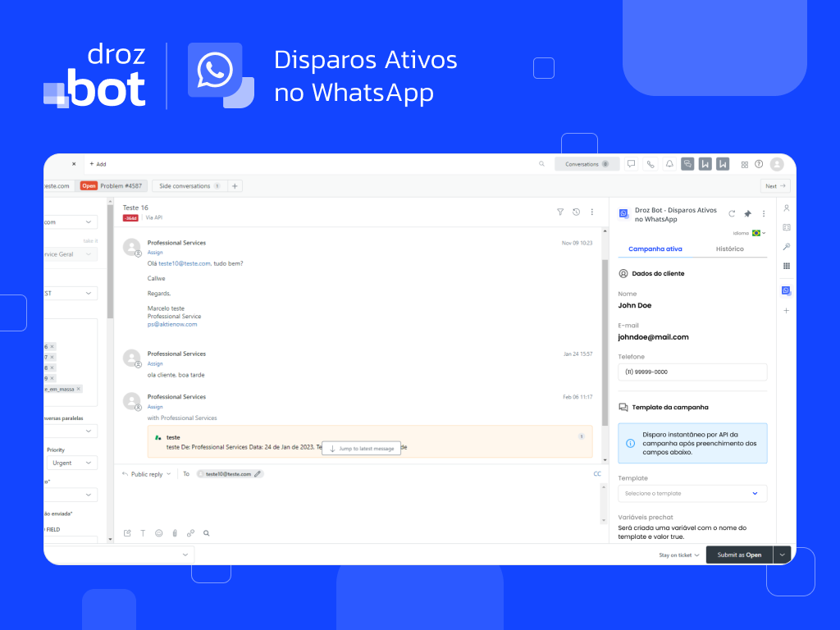Open the phone call icon in top bar

[651, 164]
